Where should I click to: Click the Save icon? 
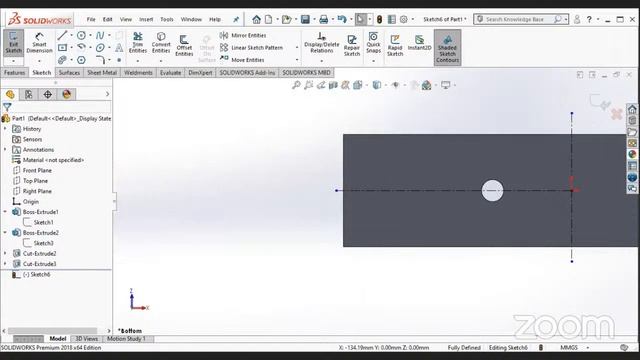(305, 19)
